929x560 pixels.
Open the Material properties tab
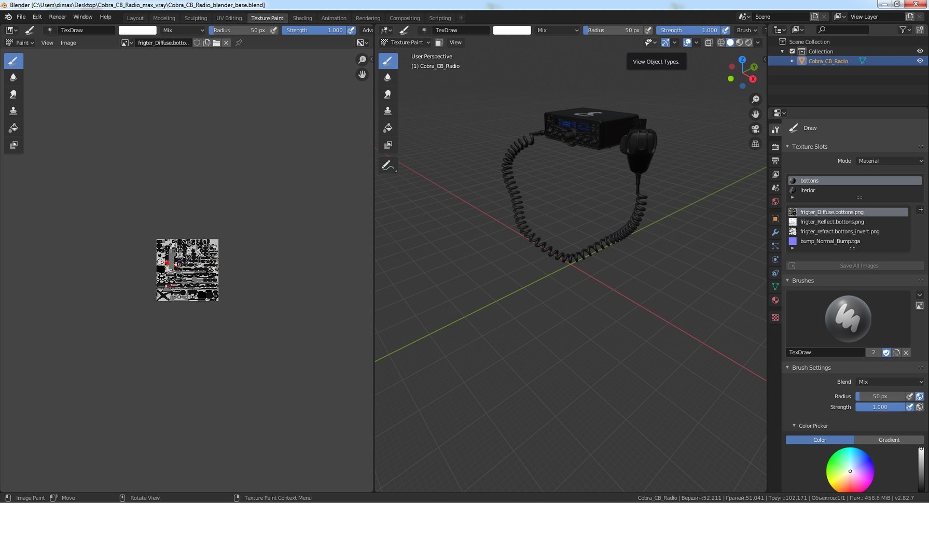(x=775, y=300)
